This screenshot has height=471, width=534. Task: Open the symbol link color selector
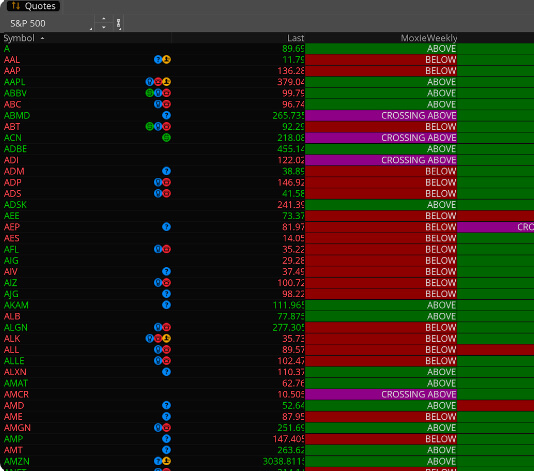pos(119,23)
